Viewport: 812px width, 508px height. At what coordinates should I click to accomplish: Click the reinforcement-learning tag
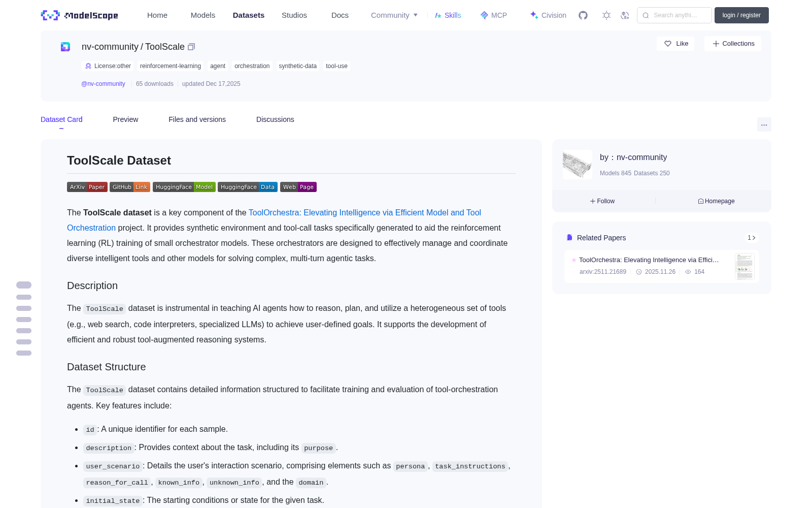[x=171, y=66]
